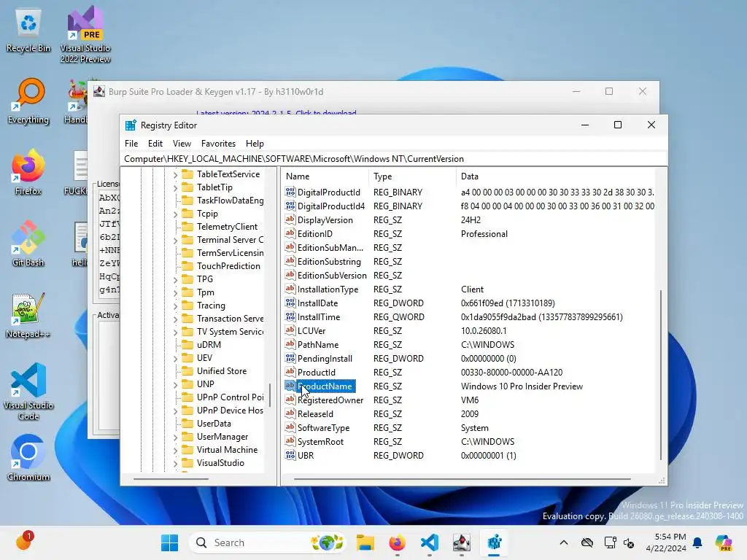Expand the UNP key
747x560 pixels.
[175, 385]
